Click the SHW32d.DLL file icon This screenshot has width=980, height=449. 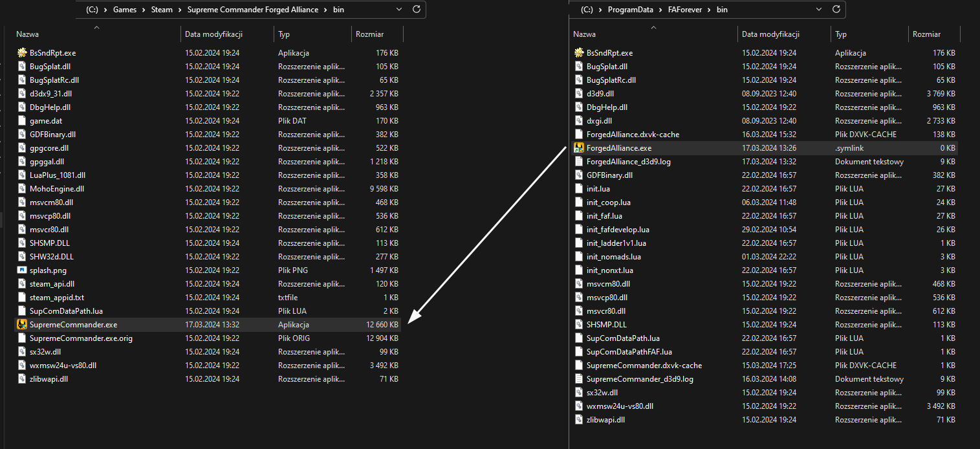[22, 257]
